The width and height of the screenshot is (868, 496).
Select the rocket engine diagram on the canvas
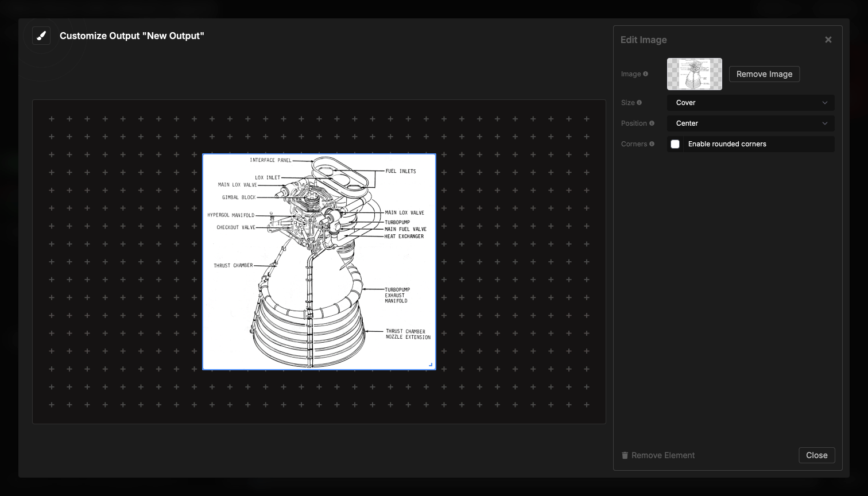[x=319, y=261]
